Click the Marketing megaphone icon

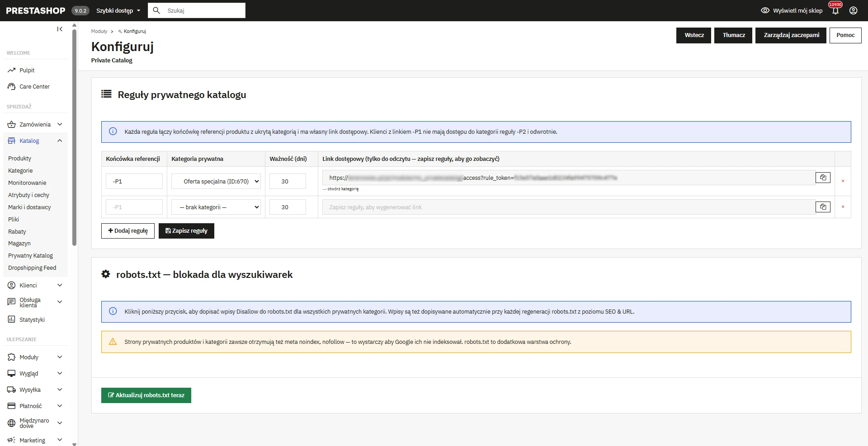point(12,440)
